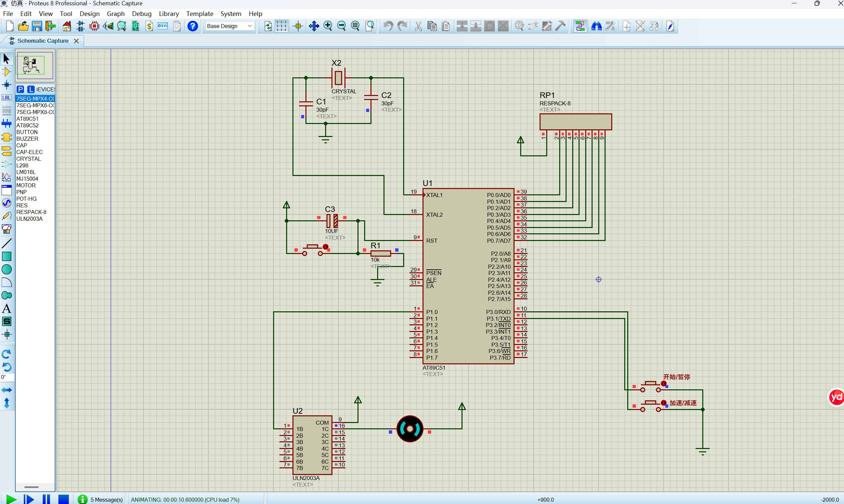Viewport: 844px width, 504px height.
Task: Select the 2D Graphics Box tool
Action: coord(6,256)
